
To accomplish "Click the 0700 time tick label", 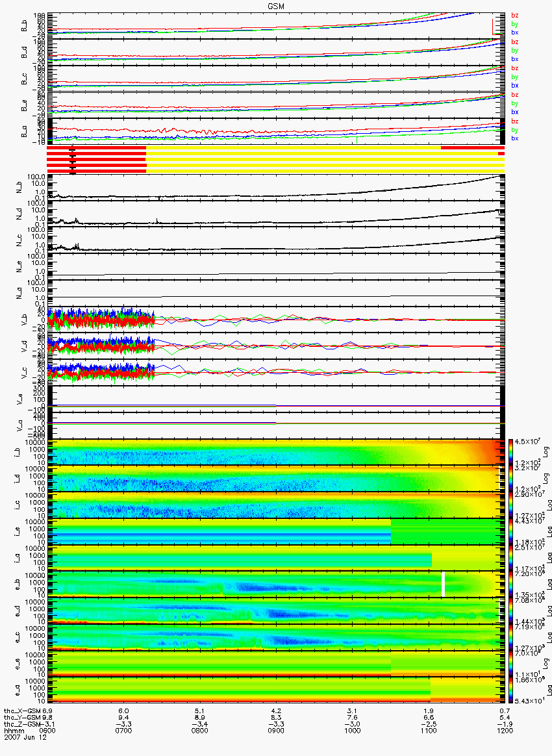I will point(123,731).
